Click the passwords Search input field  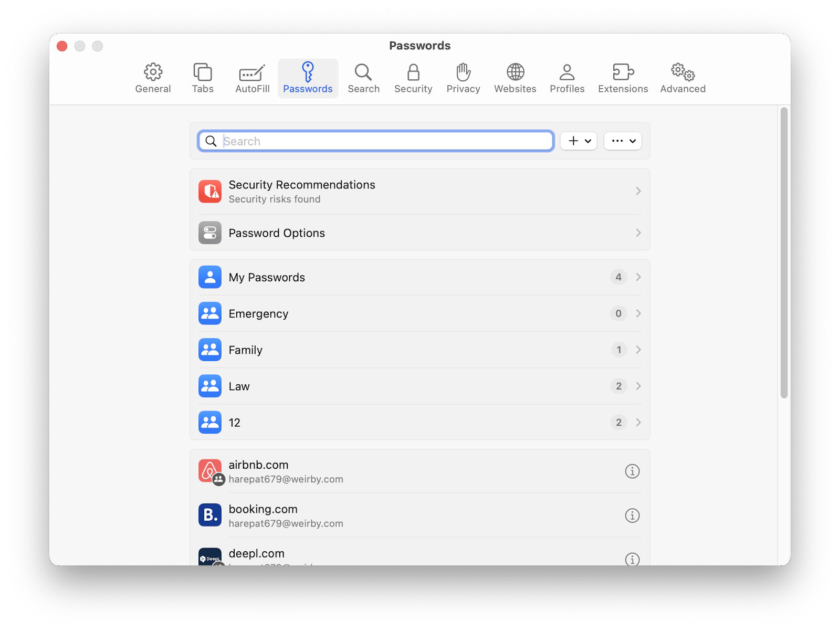(376, 141)
